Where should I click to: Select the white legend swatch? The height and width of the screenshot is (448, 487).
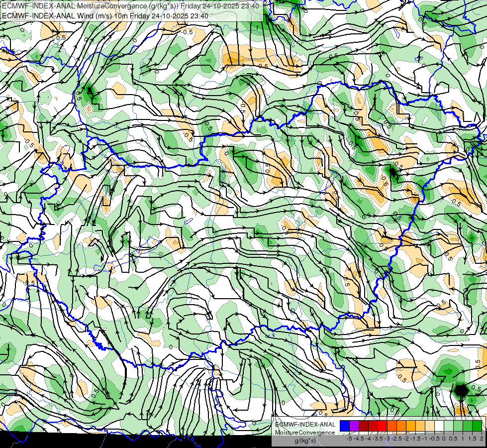(x=439, y=426)
